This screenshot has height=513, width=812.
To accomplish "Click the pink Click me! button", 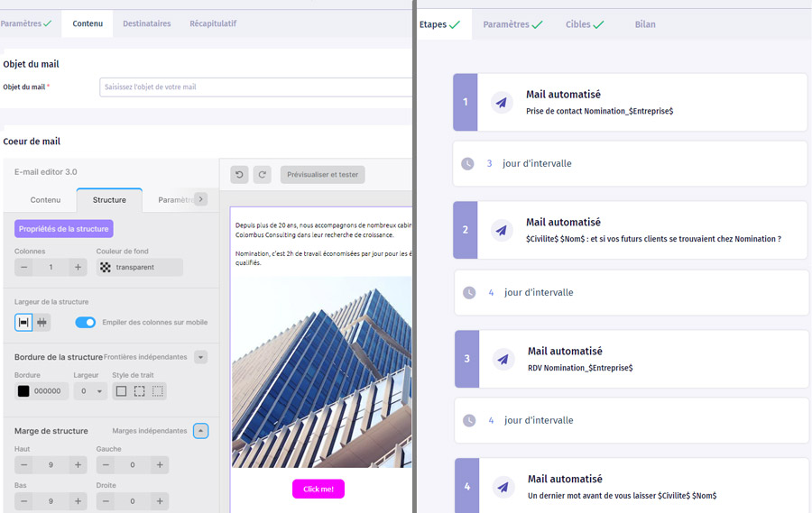I will [x=318, y=489].
